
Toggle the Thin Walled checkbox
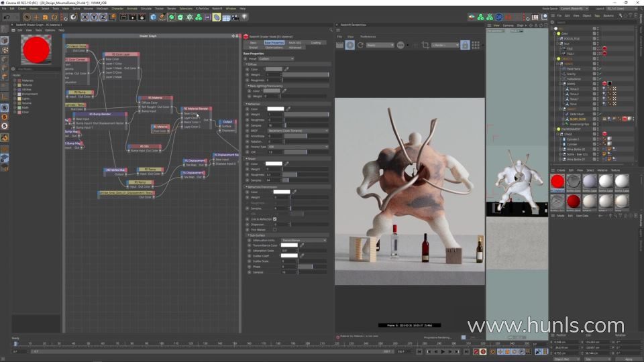tap(275, 230)
